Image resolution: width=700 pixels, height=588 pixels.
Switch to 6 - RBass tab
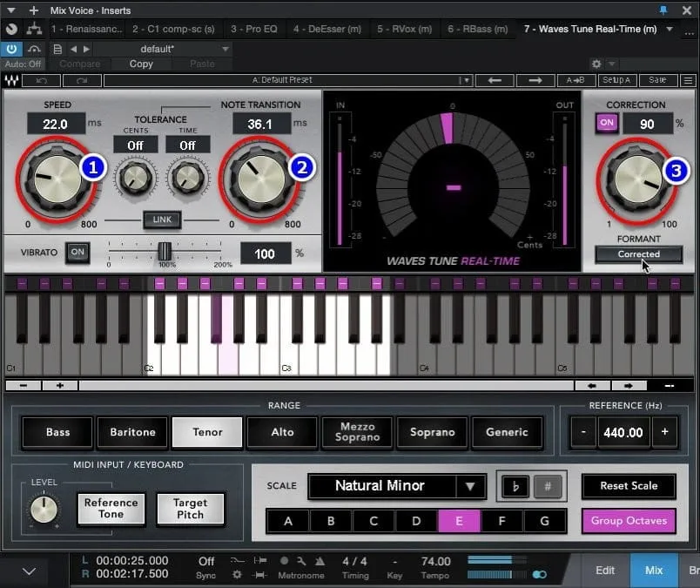[478, 29]
